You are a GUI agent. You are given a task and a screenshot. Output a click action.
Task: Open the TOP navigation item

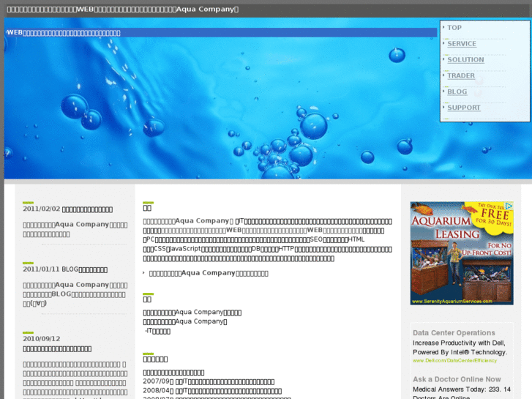pos(454,28)
